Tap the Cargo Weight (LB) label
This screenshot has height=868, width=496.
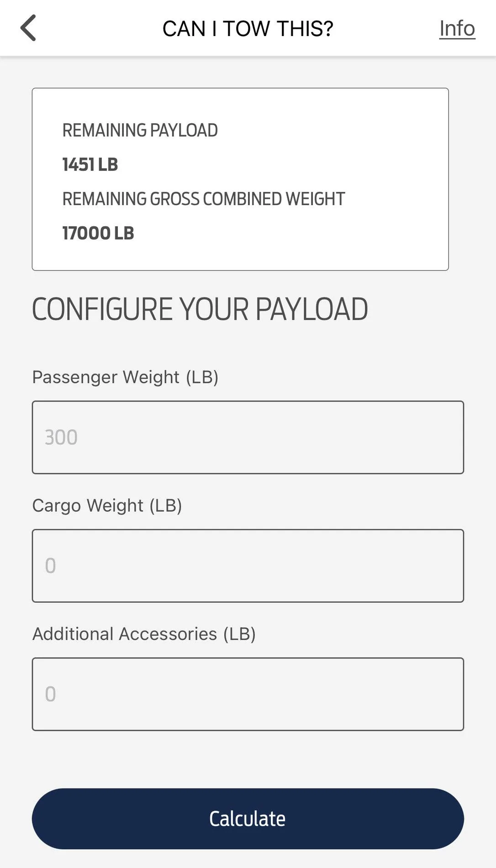pyautogui.click(x=107, y=506)
